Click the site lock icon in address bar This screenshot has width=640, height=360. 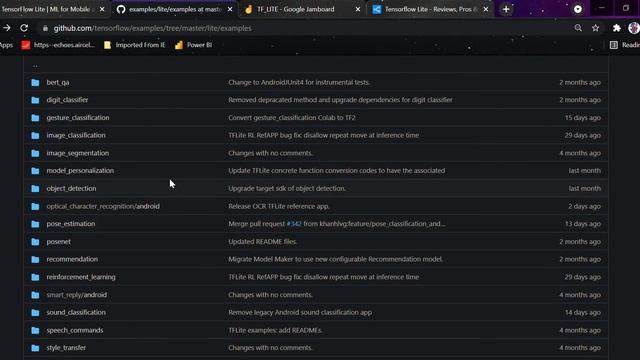(x=45, y=28)
